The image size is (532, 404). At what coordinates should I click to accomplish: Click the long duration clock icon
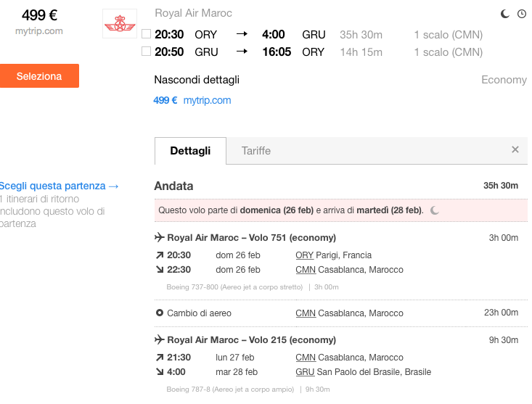click(x=522, y=14)
